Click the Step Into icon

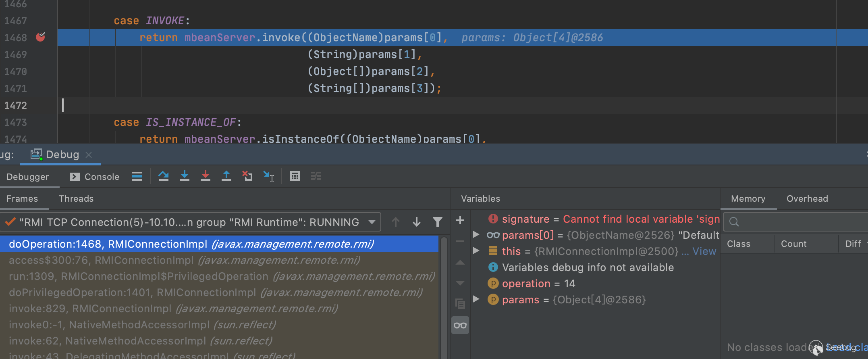[185, 176]
